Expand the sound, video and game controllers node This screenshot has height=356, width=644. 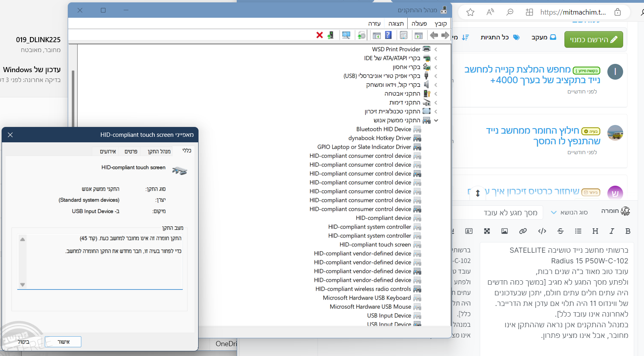click(436, 85)
